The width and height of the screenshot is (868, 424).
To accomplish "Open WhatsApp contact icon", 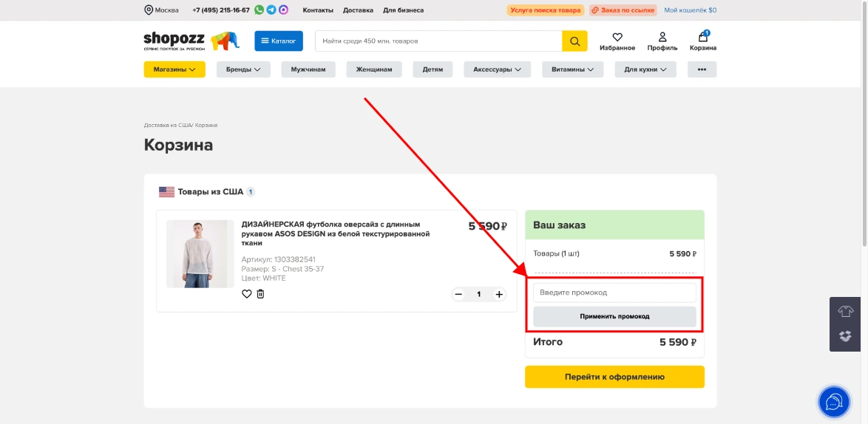I will [x=259, y=10].
